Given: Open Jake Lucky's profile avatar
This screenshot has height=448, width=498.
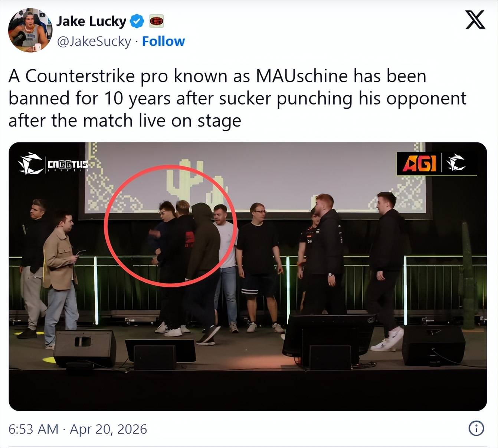Looking at the screenshot, I should click(x=30, y=31).
